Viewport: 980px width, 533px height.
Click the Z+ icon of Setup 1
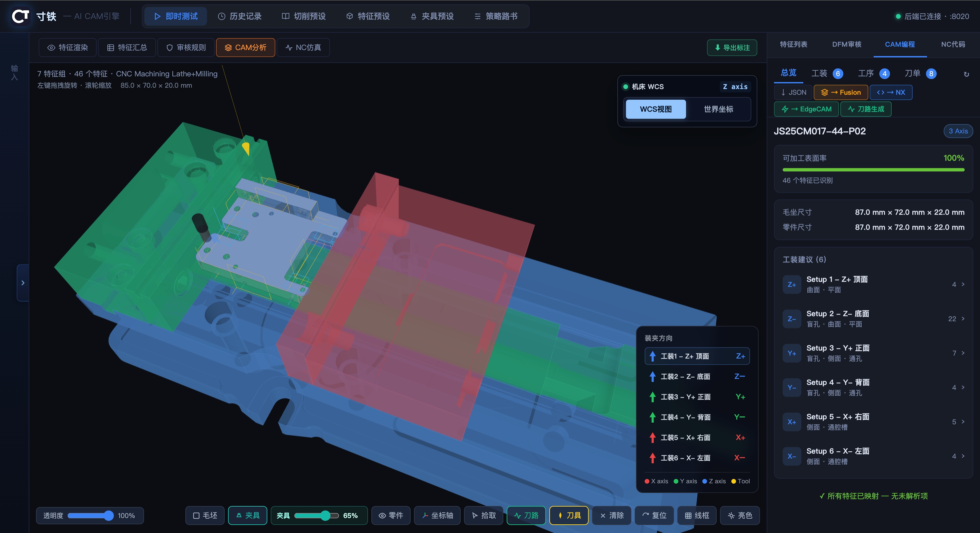(x=791, y=285)
